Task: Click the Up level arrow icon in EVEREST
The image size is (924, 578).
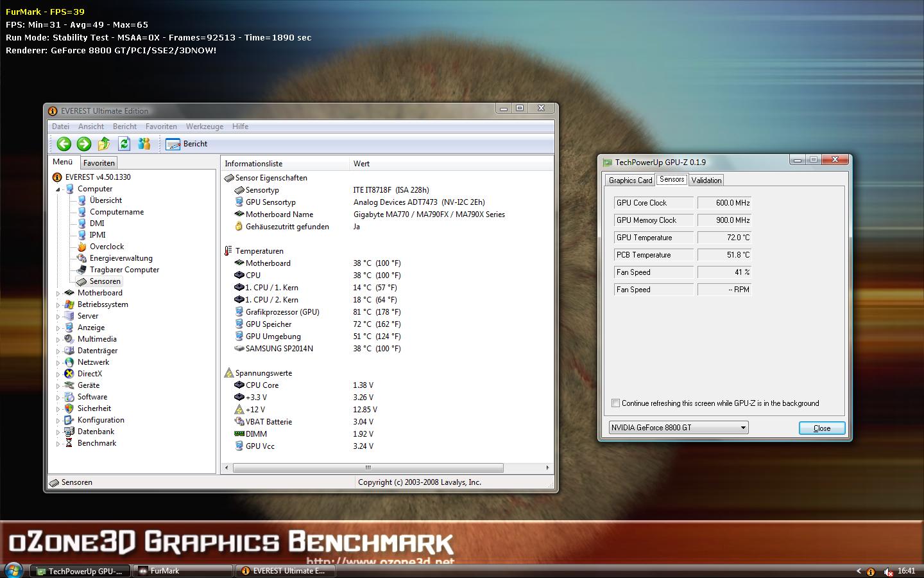Action: [x=104, y=144]
